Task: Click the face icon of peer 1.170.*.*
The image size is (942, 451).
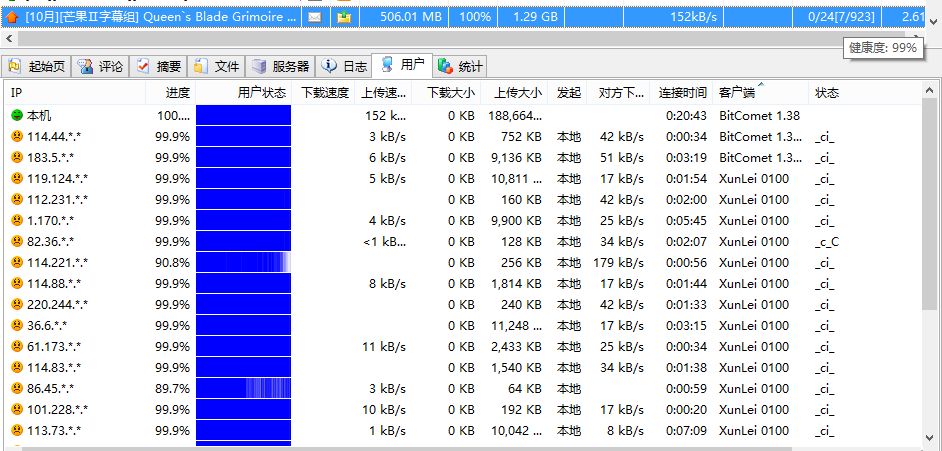Action: tap(17, 221)
